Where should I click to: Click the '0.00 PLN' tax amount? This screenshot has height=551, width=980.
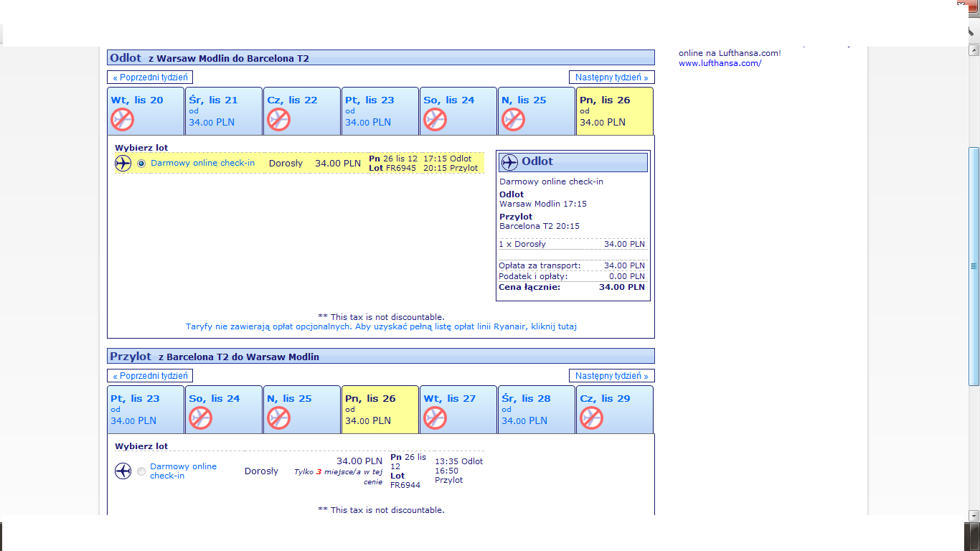point(627,276)
